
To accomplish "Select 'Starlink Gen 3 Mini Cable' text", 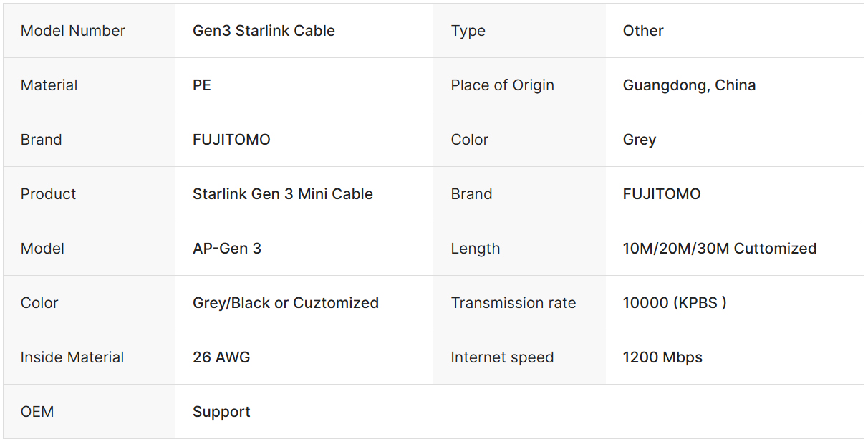I will tap(282, 194).
